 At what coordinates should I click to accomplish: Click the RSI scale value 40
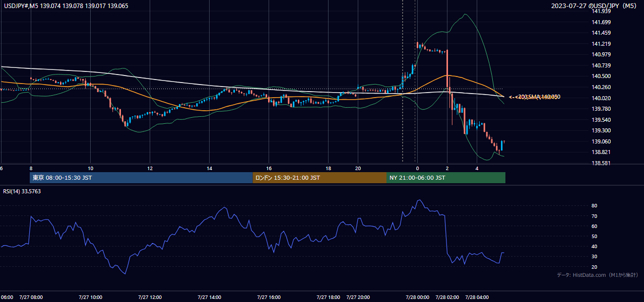point(594,246)
